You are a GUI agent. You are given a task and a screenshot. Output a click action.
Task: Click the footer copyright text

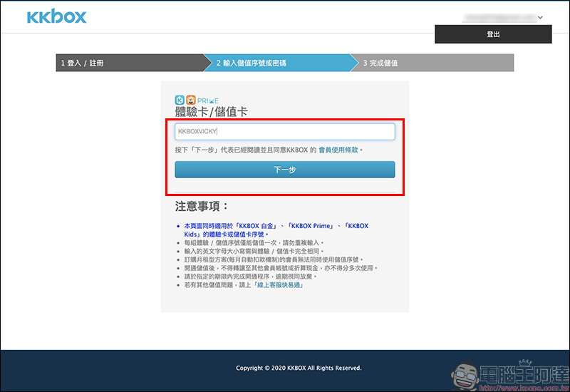coord(299,368)
